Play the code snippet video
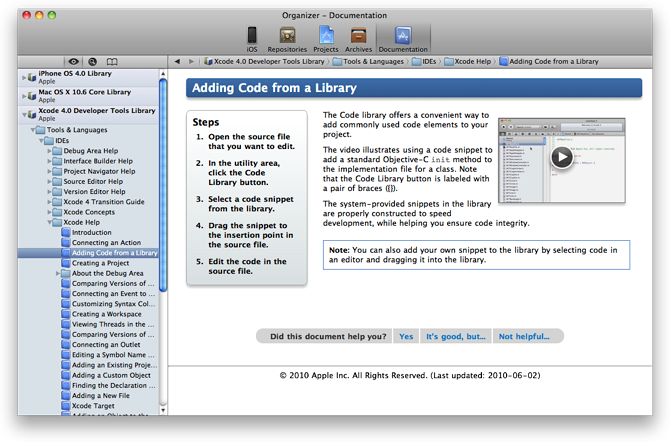Image resolution: width=670 pixels, height=442 pixels. (x=561, y=157)
